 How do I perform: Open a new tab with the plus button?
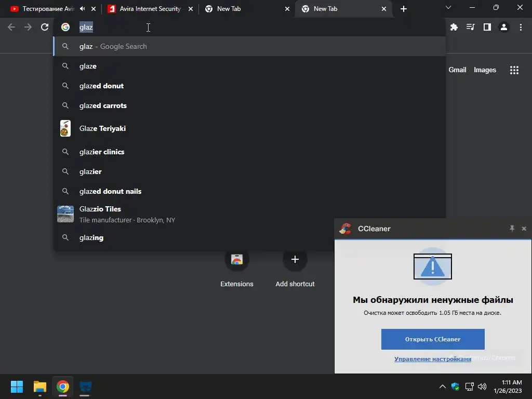[x=403, y=9]
